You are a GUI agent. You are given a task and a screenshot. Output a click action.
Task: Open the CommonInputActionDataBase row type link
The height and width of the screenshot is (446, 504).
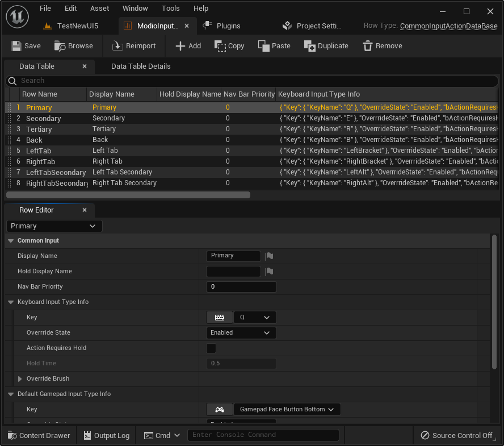point(449,26)
